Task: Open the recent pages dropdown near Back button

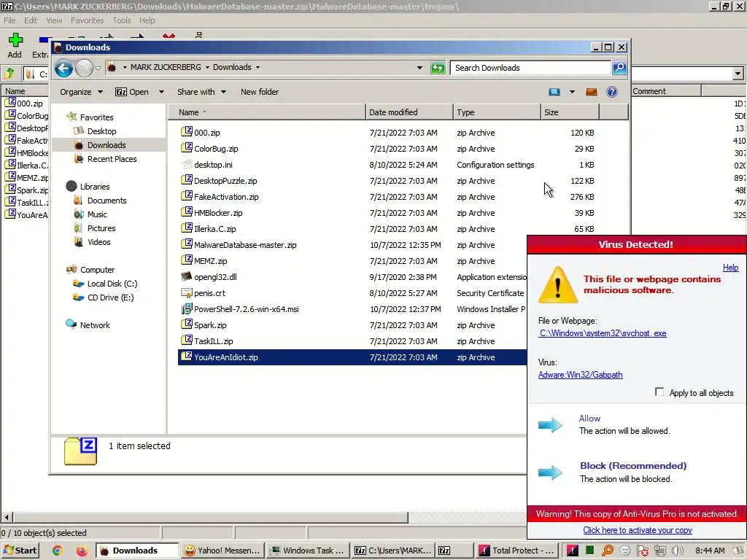Action: pos(98,68)
